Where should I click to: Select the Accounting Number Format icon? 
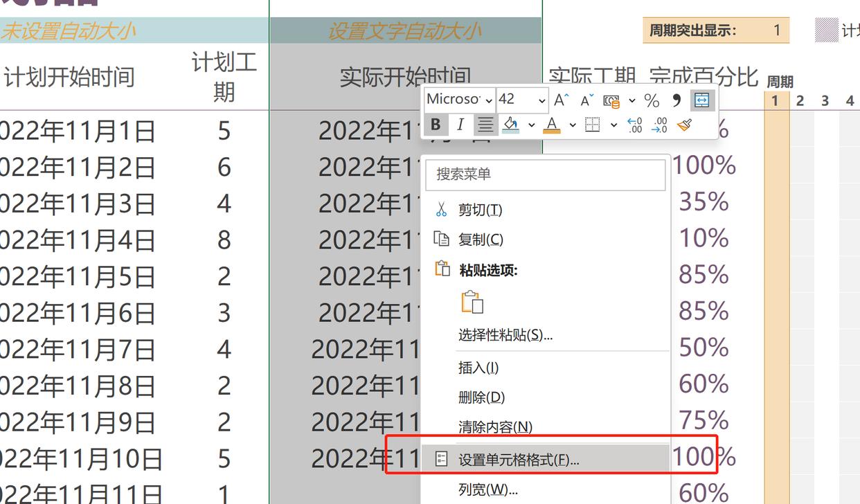(612, 100)
